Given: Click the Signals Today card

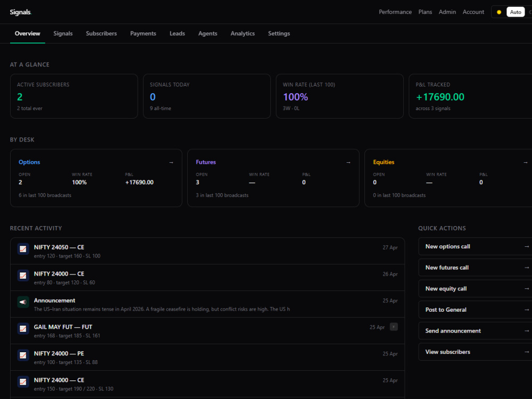Looking at the screenshot, I should click(207, 96).
